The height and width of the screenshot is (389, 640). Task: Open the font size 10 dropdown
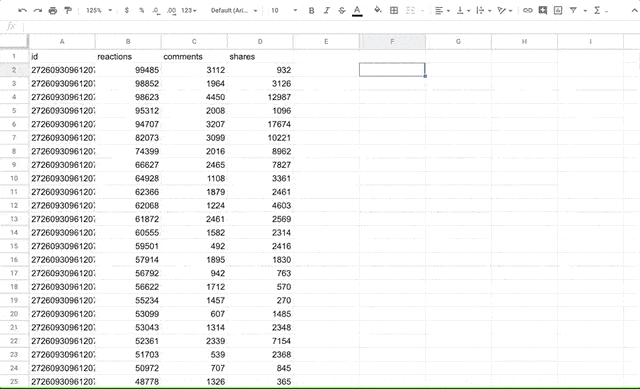tap(284, 11)
